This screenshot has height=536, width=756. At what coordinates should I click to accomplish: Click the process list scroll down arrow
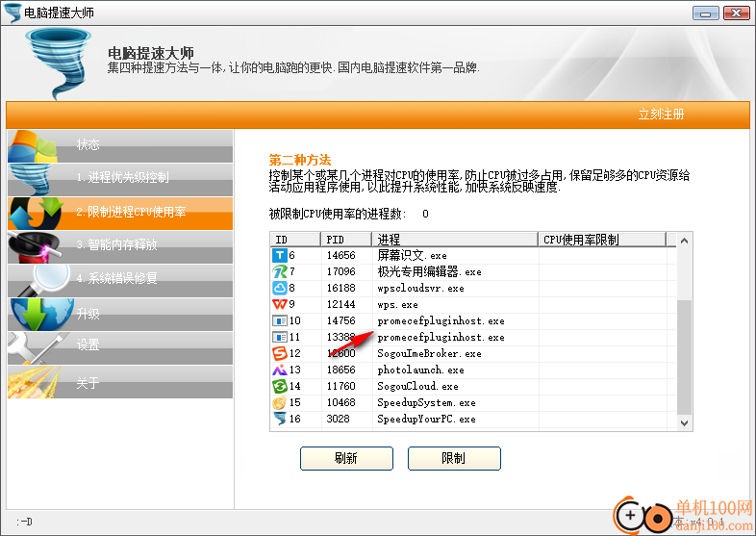point(684,423)
